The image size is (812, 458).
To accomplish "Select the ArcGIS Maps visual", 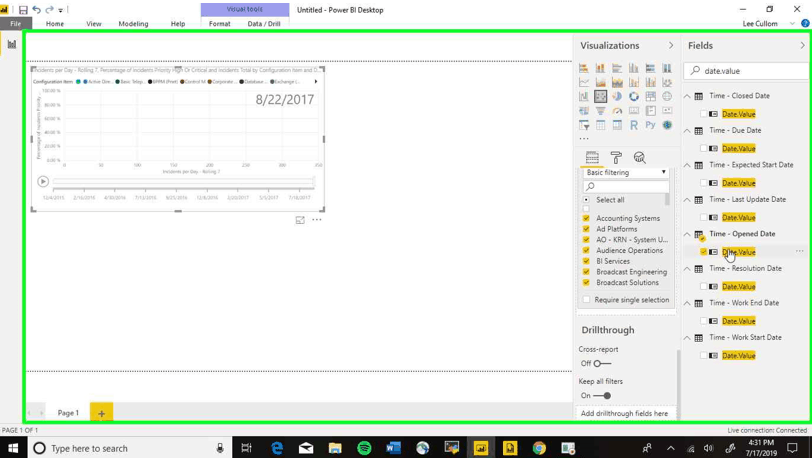I will 667,125.
